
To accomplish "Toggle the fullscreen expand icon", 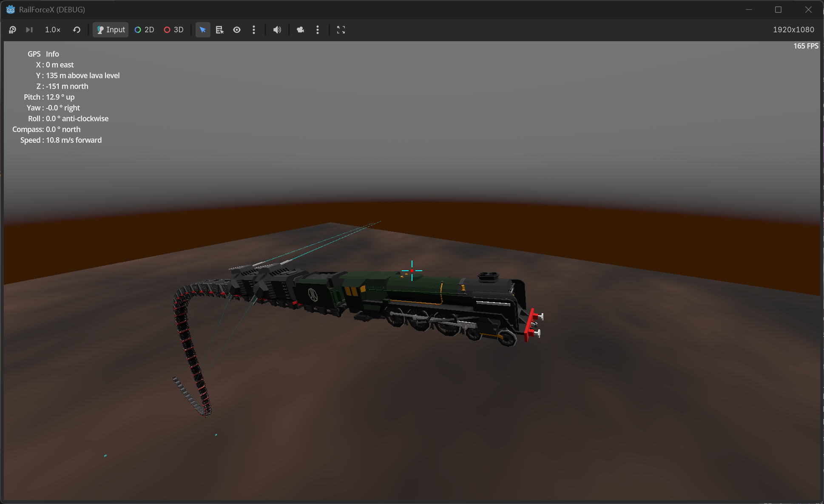I will point(341,30).
